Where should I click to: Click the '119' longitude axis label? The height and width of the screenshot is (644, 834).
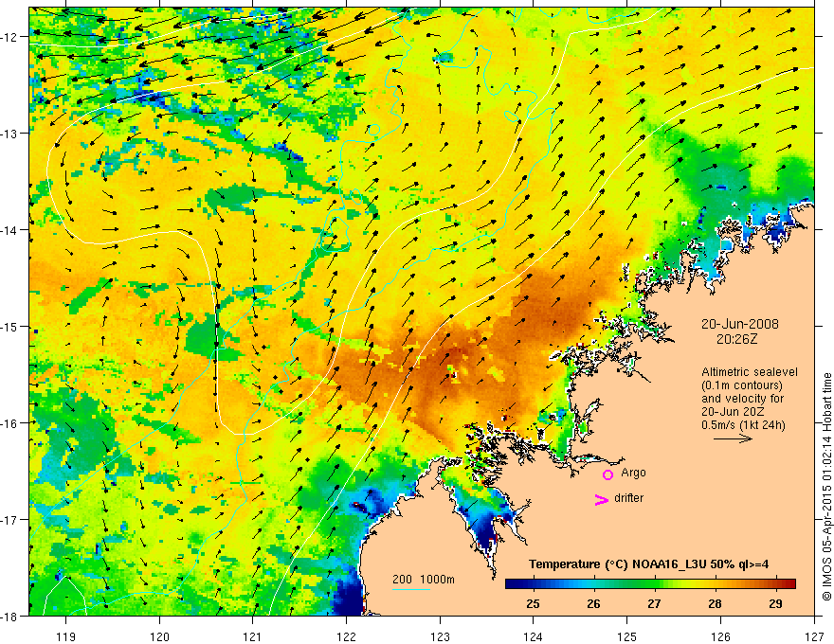(x=65, y=636)
